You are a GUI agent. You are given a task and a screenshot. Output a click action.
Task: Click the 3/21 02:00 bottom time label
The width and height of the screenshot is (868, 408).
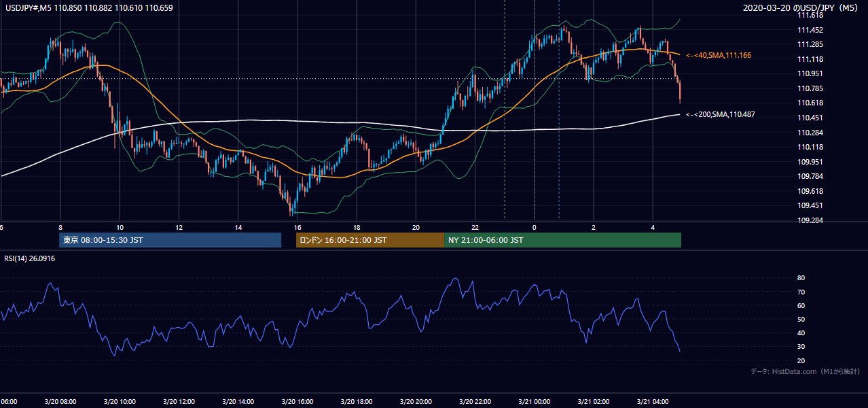tap(594, 402)
